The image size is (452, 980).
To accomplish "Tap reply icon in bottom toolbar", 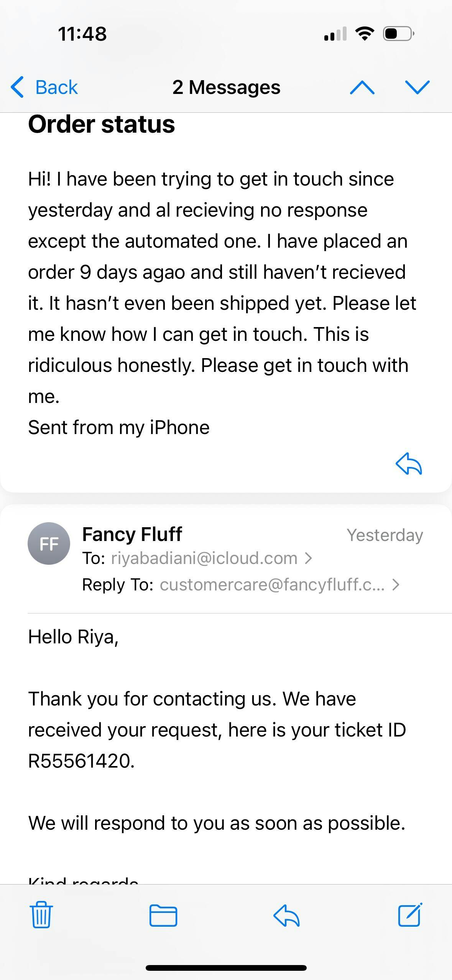I will pos(286,916).
